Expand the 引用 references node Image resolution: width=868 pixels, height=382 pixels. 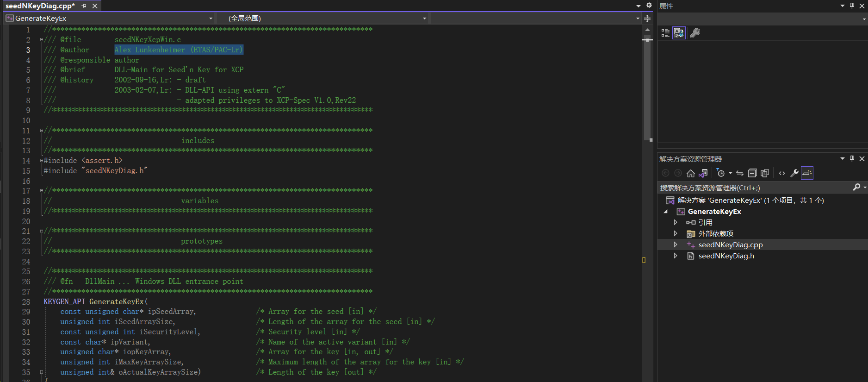[x=676, y=223]
